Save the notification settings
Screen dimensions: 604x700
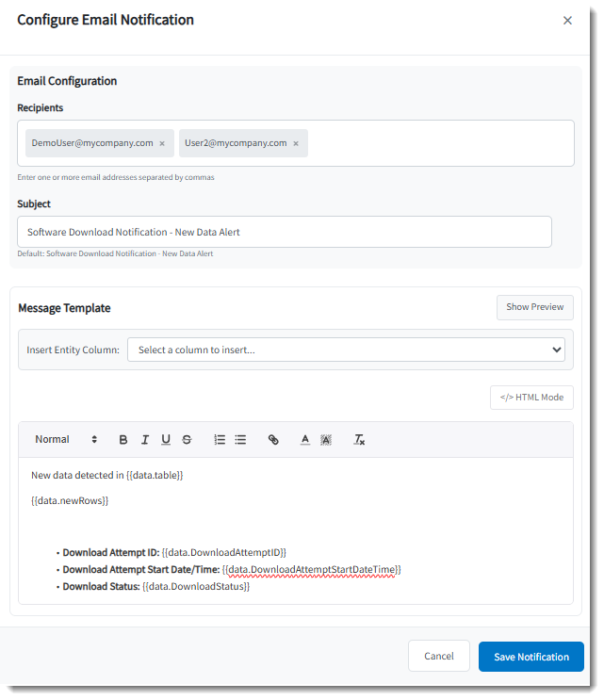point(531,657)
